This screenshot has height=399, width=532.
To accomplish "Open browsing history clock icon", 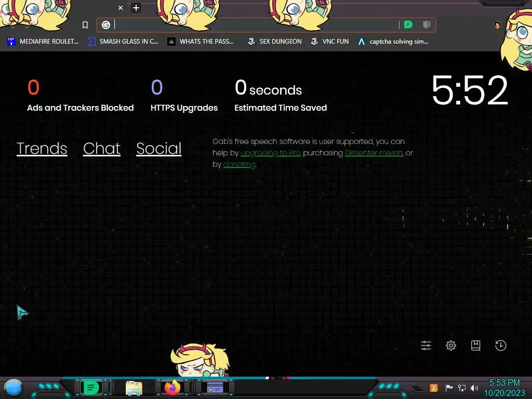I will click(500, 345).
